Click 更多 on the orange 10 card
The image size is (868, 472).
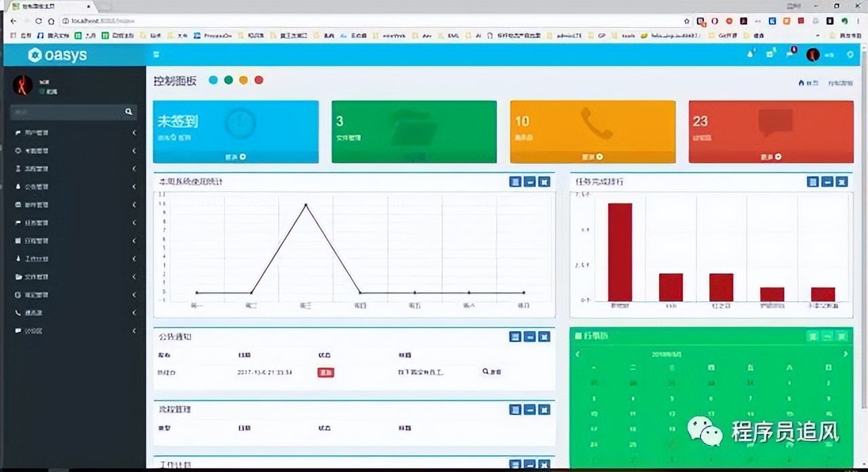(593, 157)
